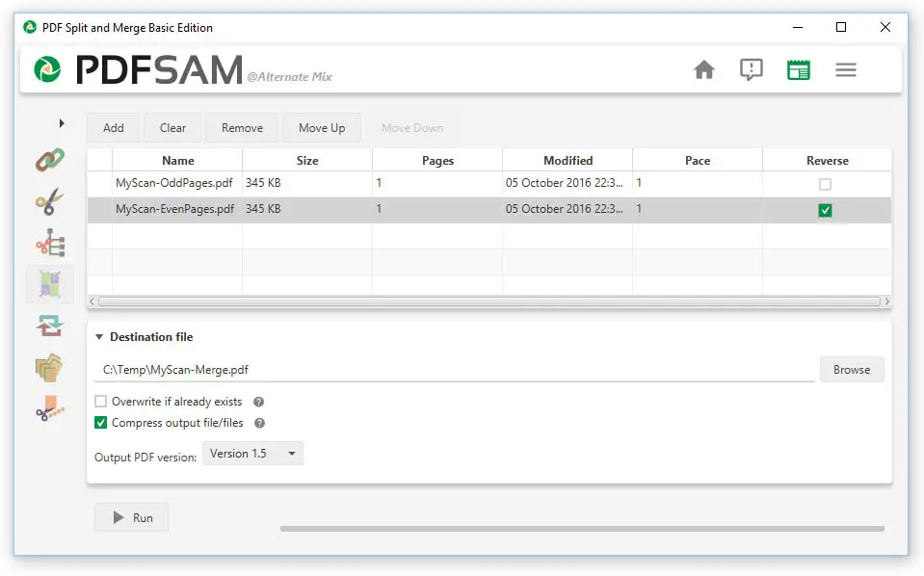Collapse the Destination file section
The height and width of the screenshot is (576, 924).
[99, 337]
